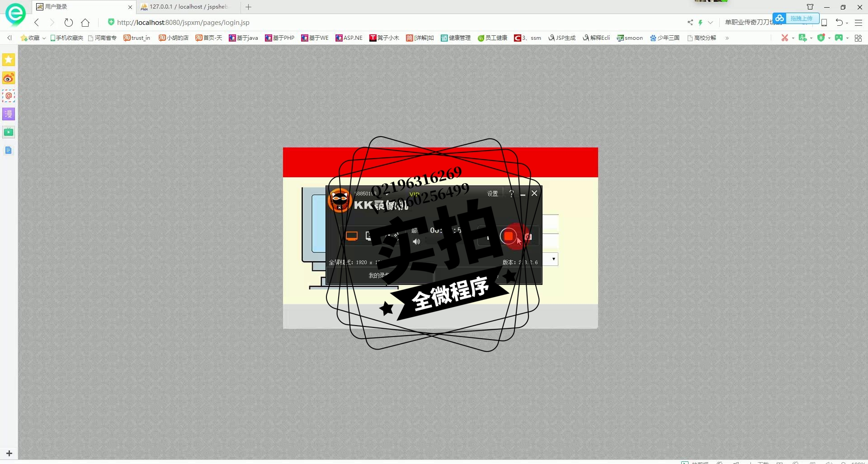Expand the translate icon dropdown

pos(811,38)
